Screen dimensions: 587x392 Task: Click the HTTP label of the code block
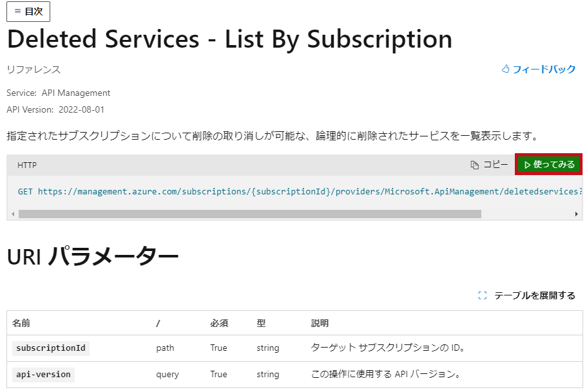[x=27, y=165]
